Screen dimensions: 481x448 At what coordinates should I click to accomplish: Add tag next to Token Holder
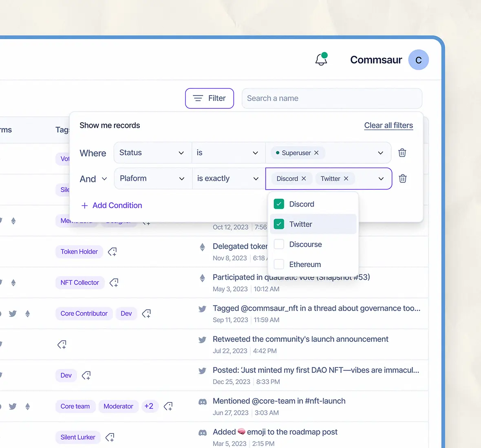click(112, 252)
